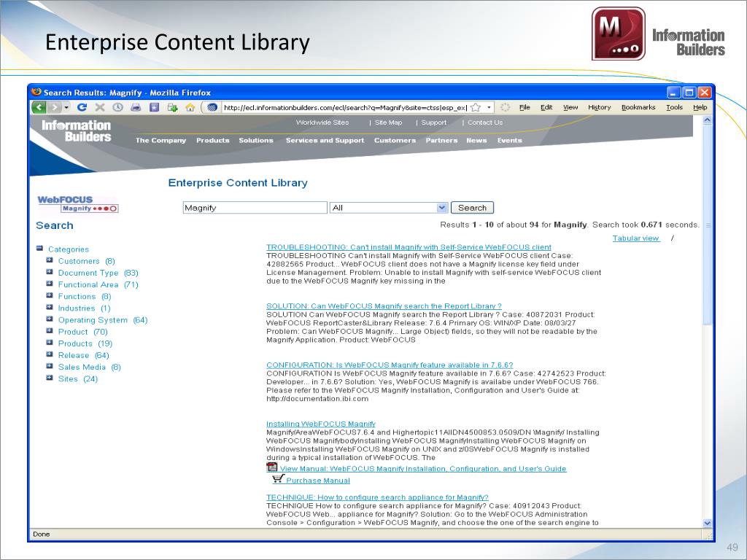Screen dimensions: 747x560
Task: Click the Magnify search text field
Action: (x=255, y=208)
